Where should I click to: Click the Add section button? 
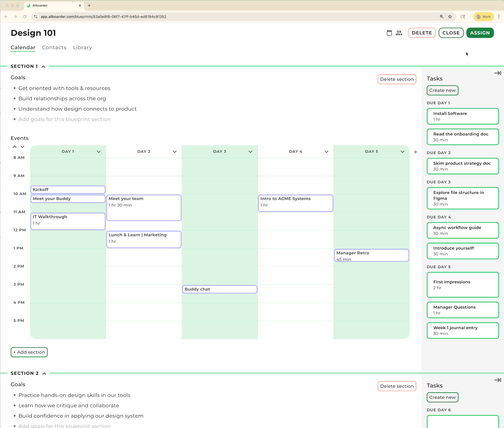pos(29,352)
